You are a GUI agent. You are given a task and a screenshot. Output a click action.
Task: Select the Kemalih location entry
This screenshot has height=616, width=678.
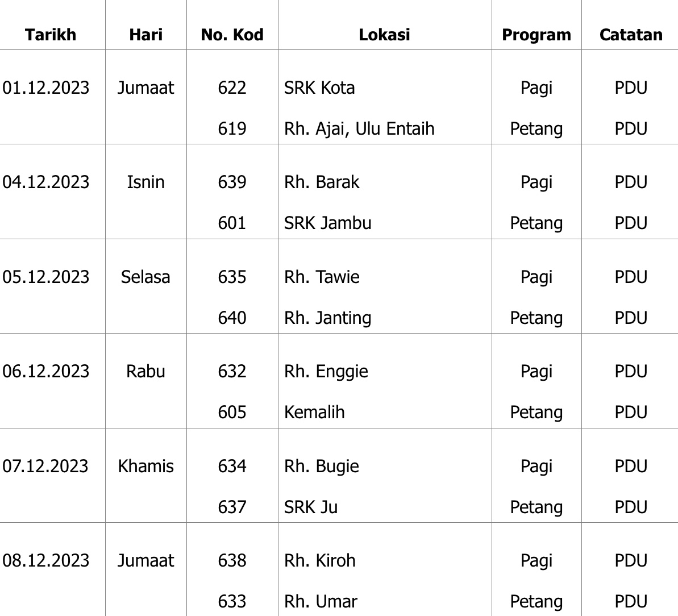314,412
